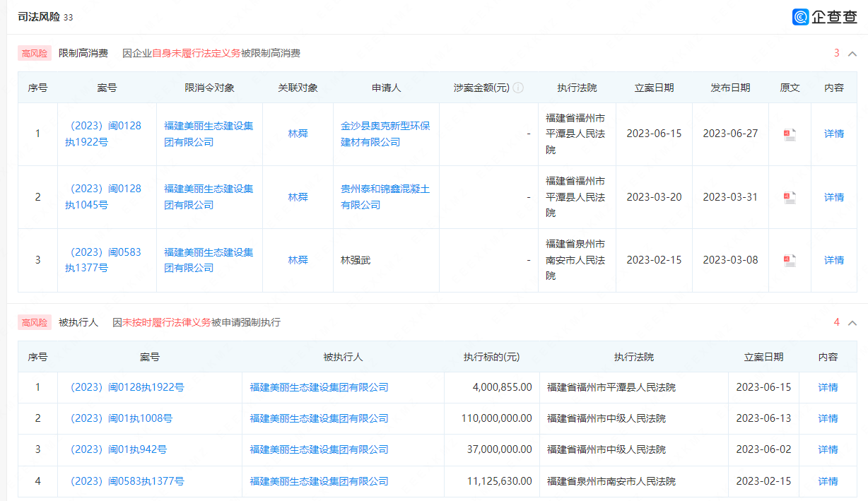Open PDF original for case 闽0583执1377号

tap(790, 261)
